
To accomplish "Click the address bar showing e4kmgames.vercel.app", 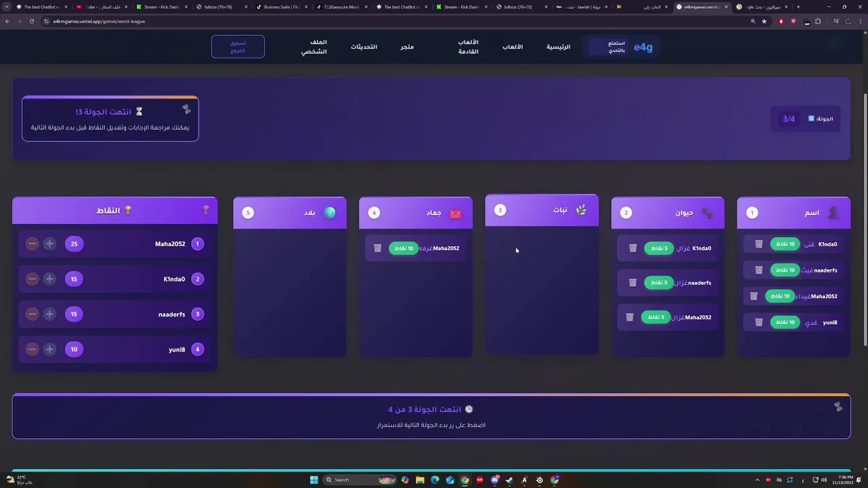I will coord(393,21).
